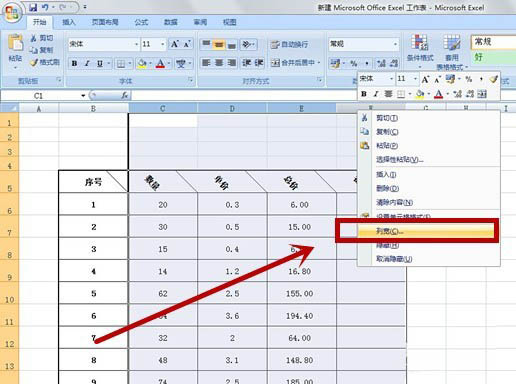Open the round Office button menu

(13, 13)
